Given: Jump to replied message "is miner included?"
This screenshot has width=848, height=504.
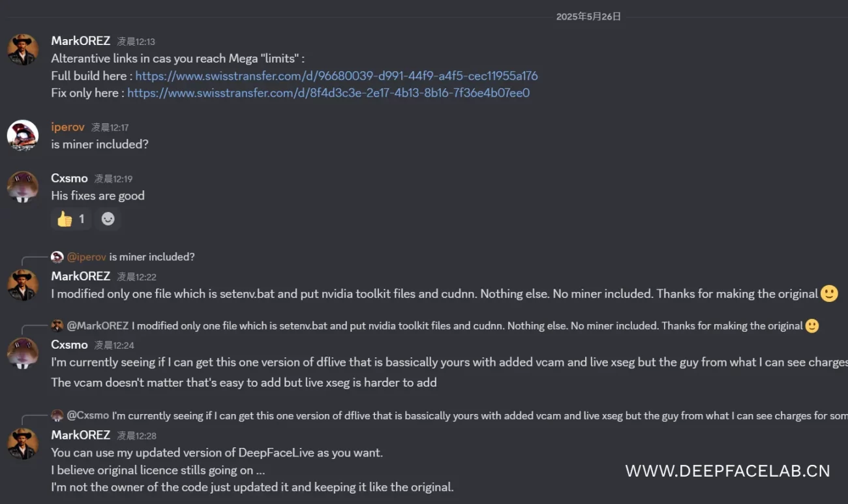Looking at the screenshot, I should pos(152,257).
